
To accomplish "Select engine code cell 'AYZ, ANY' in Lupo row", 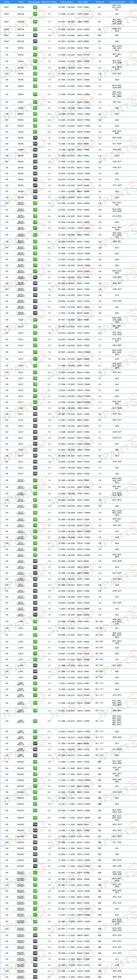I will 117,666.
